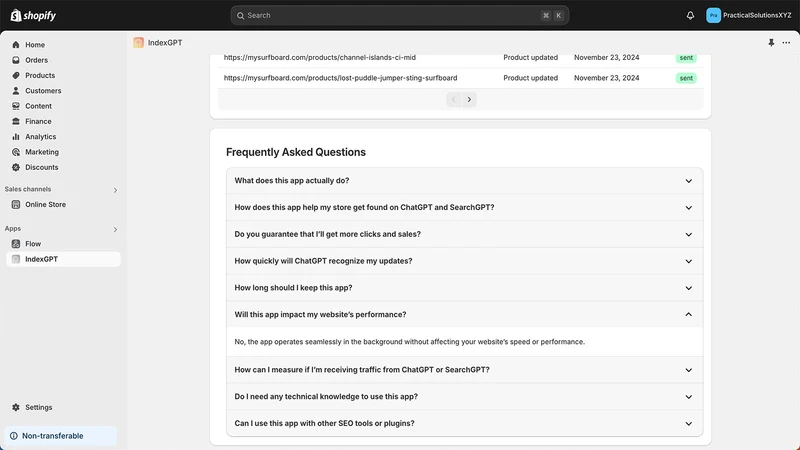Screen dimensions: 800x450
Task: Expand "How long should I keep this app?"
Action: click(x=464, y=288)
